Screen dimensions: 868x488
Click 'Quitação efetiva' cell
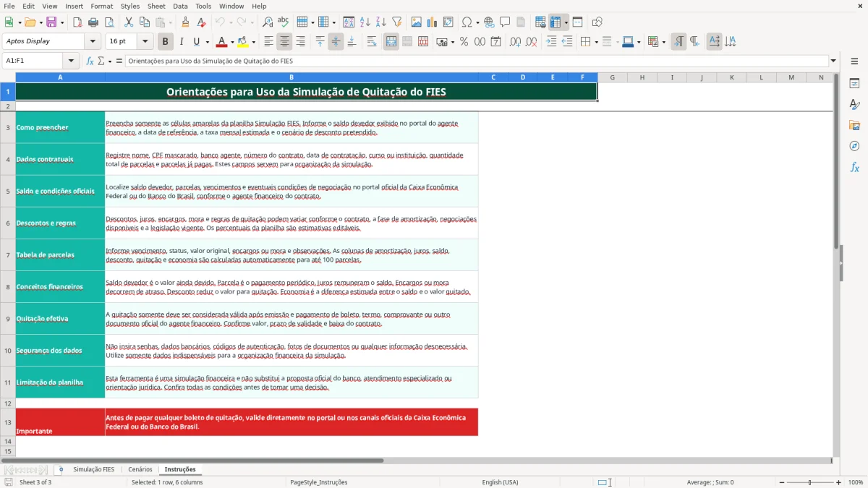(x=60, y=318)
